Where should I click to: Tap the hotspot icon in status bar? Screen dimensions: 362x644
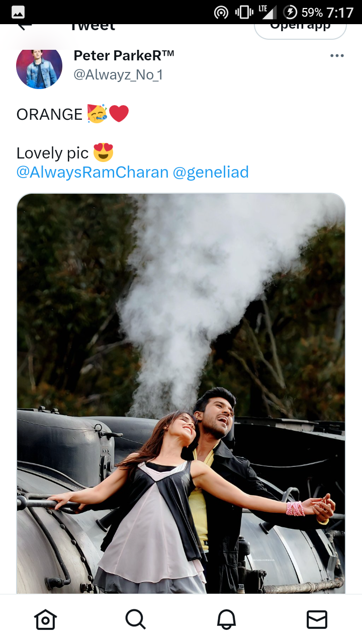point(221,12)
